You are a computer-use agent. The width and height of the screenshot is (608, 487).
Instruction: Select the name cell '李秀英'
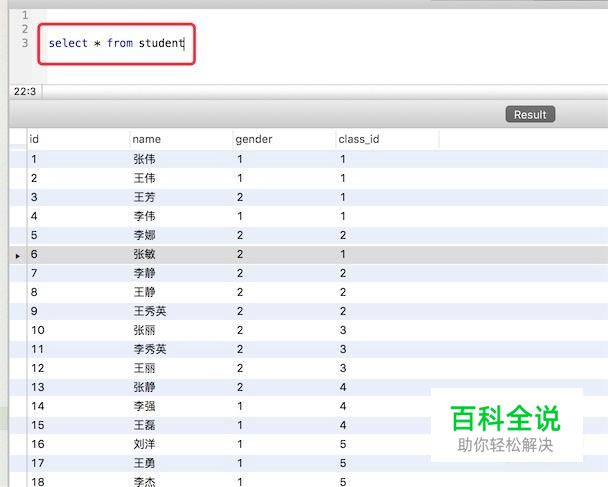click(150, 349)
